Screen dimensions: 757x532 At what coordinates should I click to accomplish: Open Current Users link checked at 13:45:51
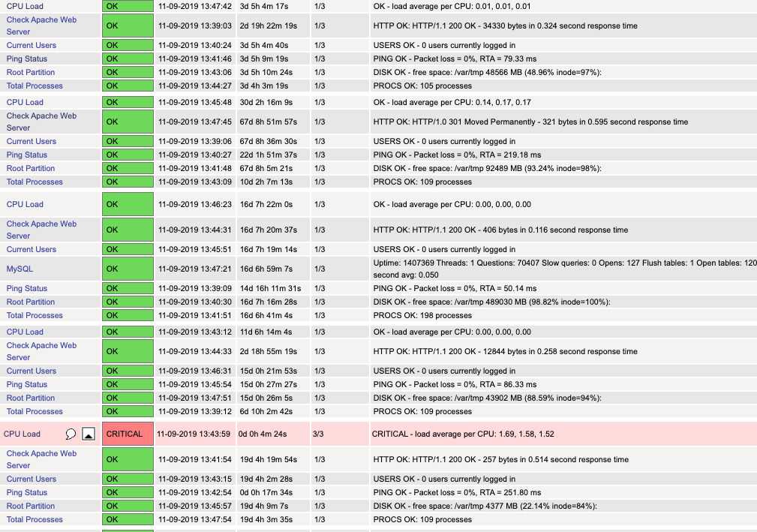pyautogui.click(x=32, y=249)
